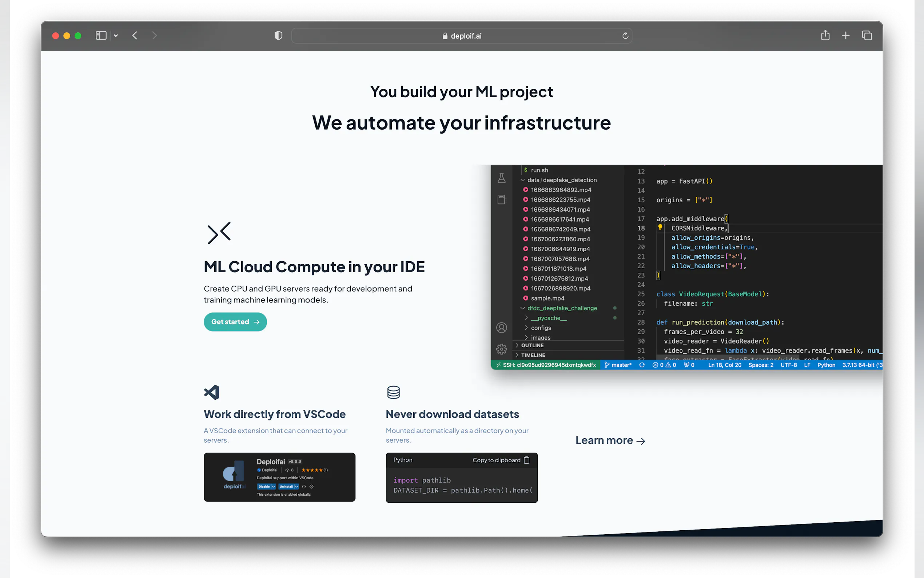Screen dimensions: 924x578
Task: Click the Deploifai extension thumbnail
Action: 279,477
